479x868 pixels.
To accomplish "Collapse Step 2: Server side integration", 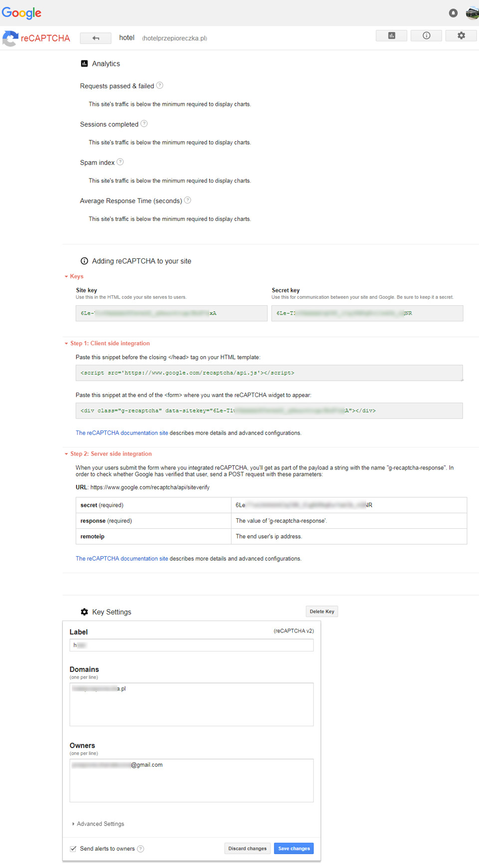I will pyautogui.click(x=108, y=454).
